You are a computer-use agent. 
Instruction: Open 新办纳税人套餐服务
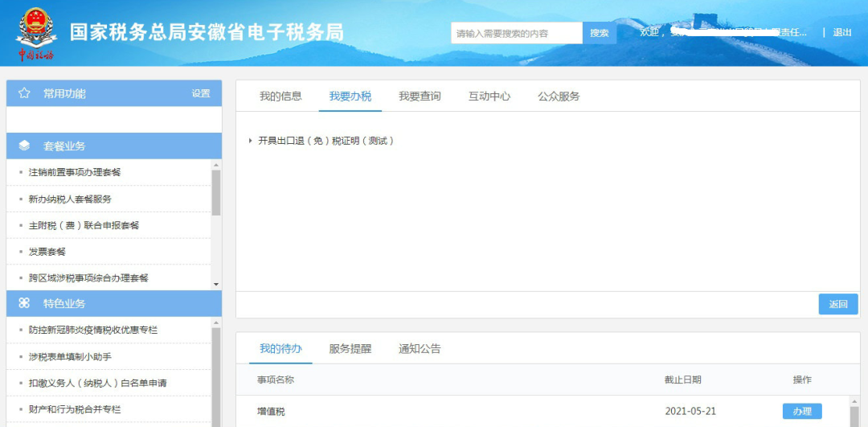70,199
